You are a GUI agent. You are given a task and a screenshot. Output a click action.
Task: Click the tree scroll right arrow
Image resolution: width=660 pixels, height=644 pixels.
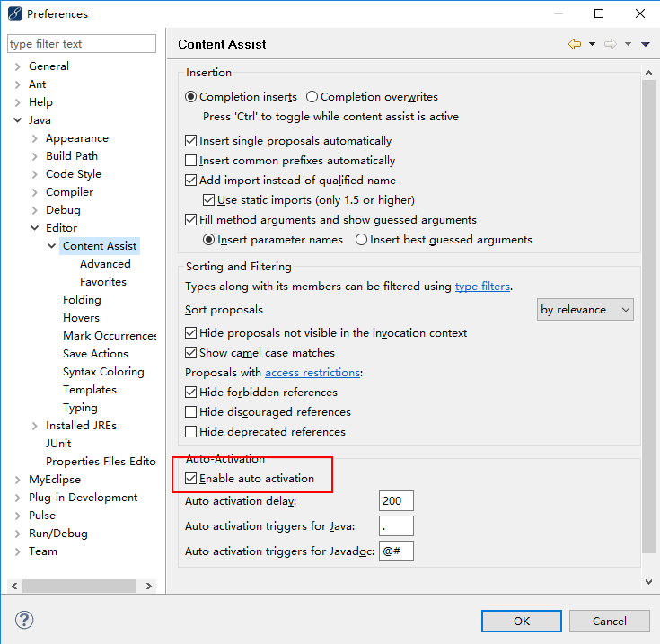148,586
